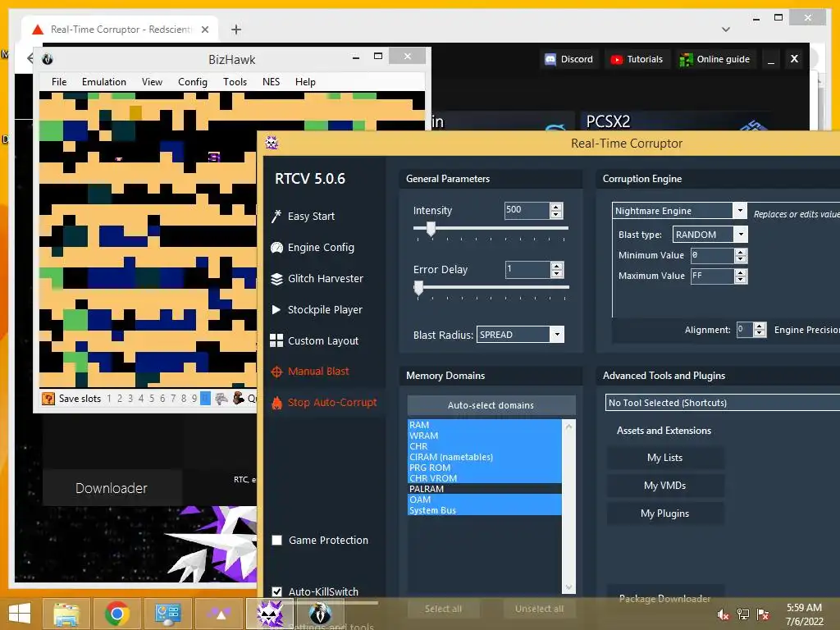Click the Auto-select domains button
This screenshot has height=630, width=840.
[491, 405]
